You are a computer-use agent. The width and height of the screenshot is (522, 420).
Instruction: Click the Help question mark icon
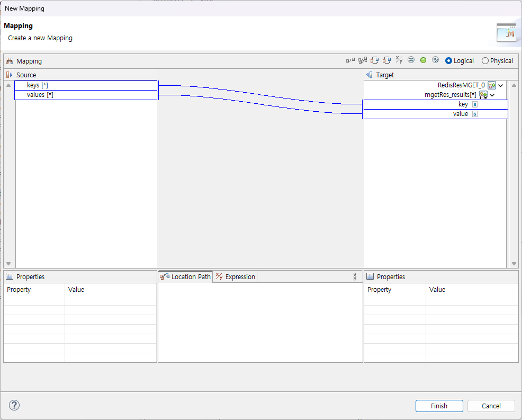coord(14,405)
